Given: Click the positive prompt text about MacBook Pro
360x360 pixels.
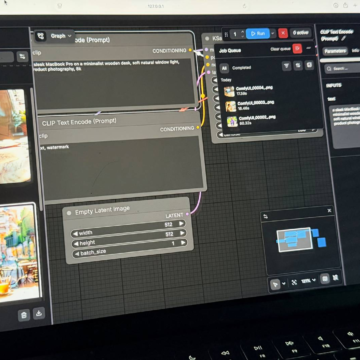Looking at the screenshot, I should coord(108,65).
